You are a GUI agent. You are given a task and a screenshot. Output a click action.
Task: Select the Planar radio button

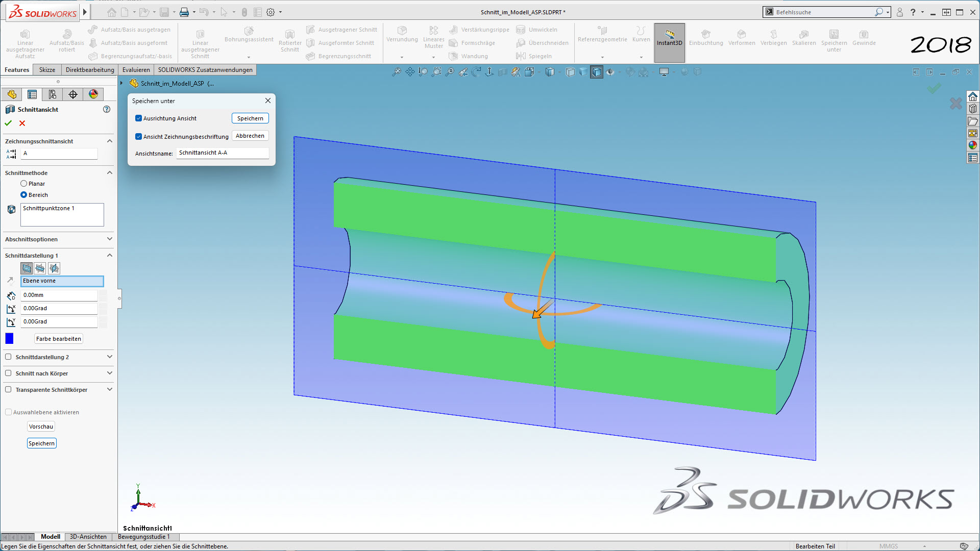tap(24, 184)
